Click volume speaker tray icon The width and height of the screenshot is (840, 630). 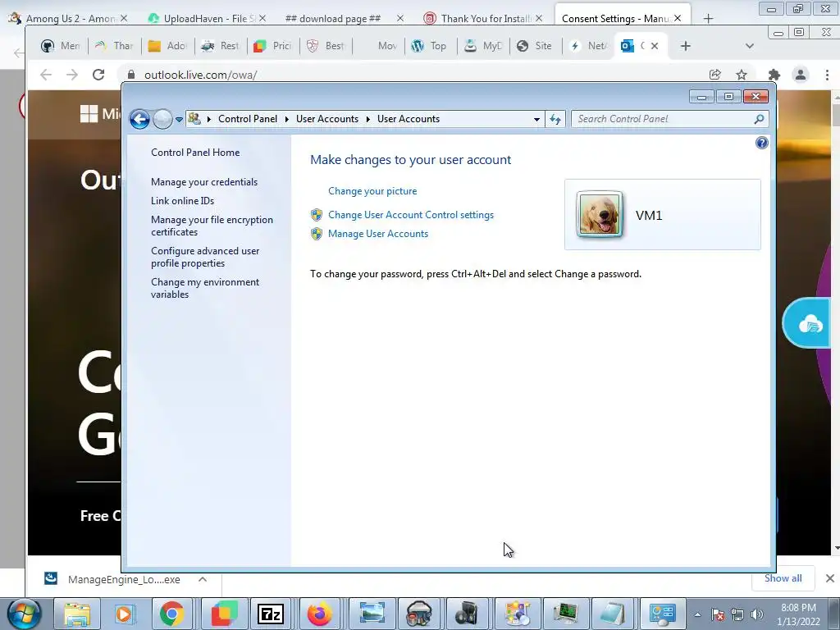(x=757, y=614)
